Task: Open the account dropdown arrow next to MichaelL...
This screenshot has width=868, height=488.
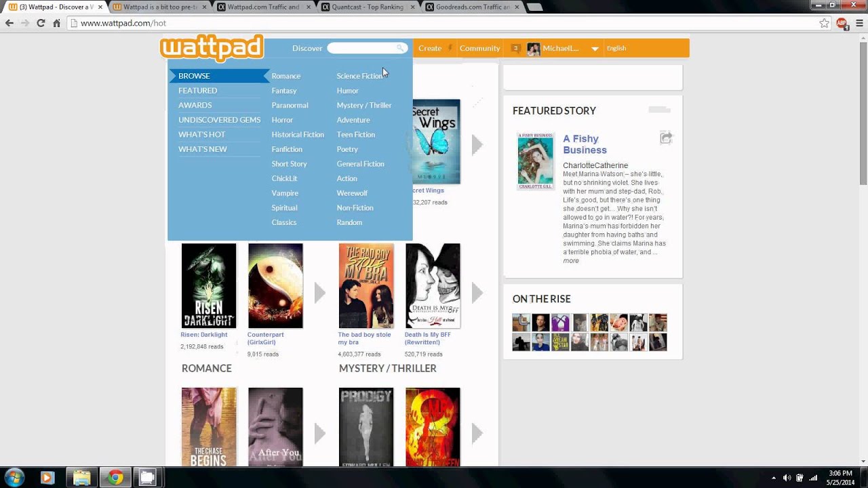Action: tap(595, 49)
